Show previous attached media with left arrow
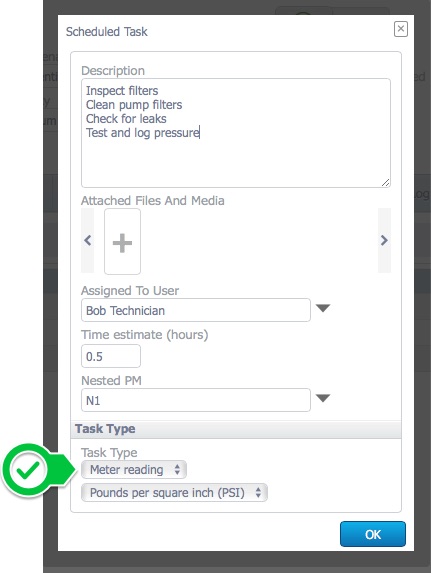This screenshot has width=431, height=573. tap(87, 240)
